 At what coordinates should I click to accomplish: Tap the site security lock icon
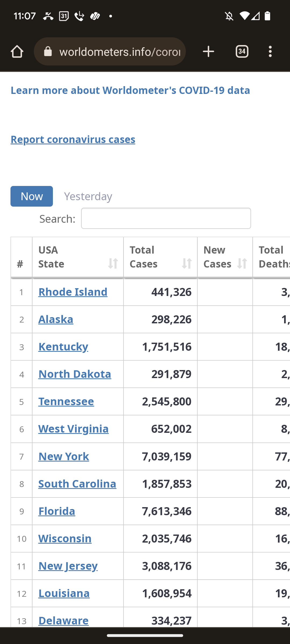48,52
